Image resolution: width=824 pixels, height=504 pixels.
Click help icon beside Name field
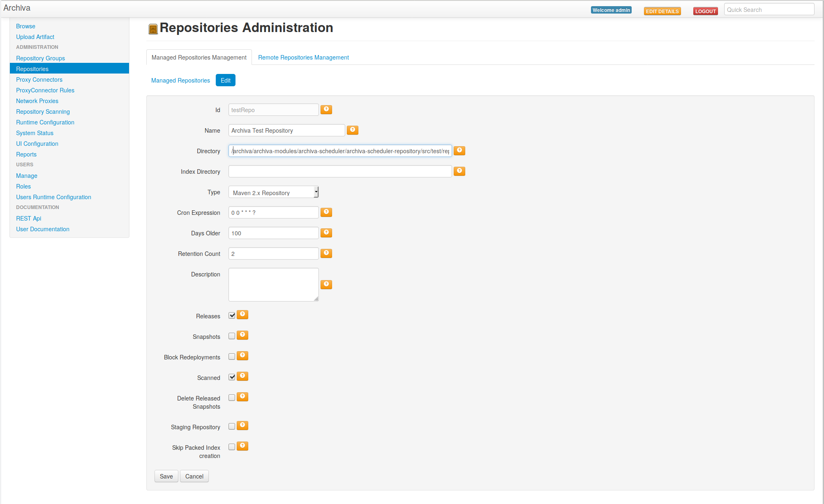coord(352,130)
